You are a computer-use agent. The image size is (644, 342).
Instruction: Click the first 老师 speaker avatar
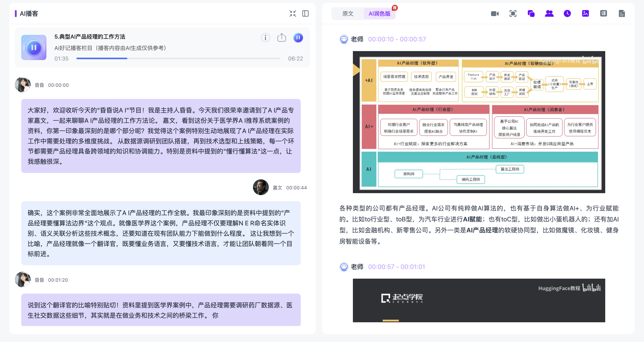pos(344,39)
